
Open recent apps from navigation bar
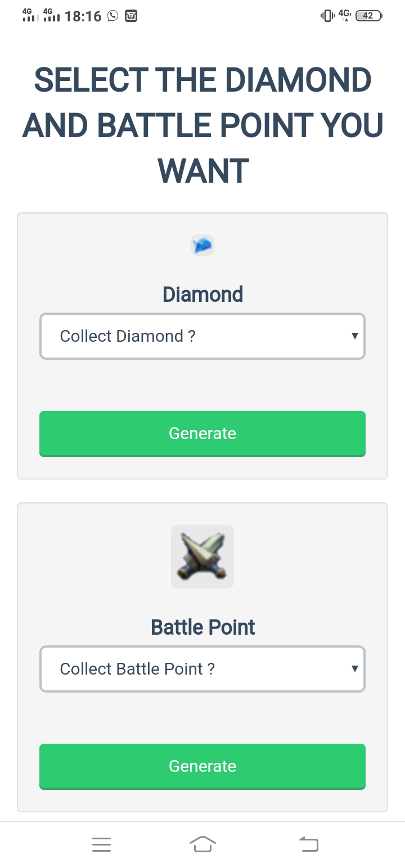point(101,844)
